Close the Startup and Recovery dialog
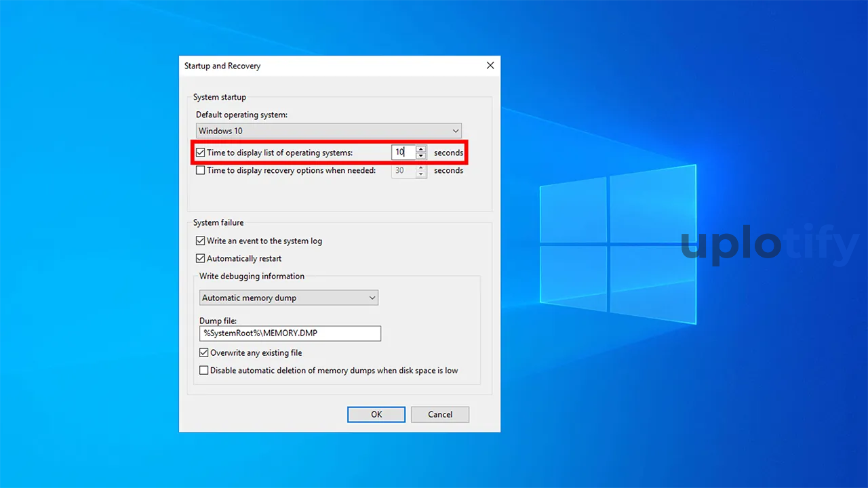The image size is (868, 488). pyautogui.click(x=490, y=66)
